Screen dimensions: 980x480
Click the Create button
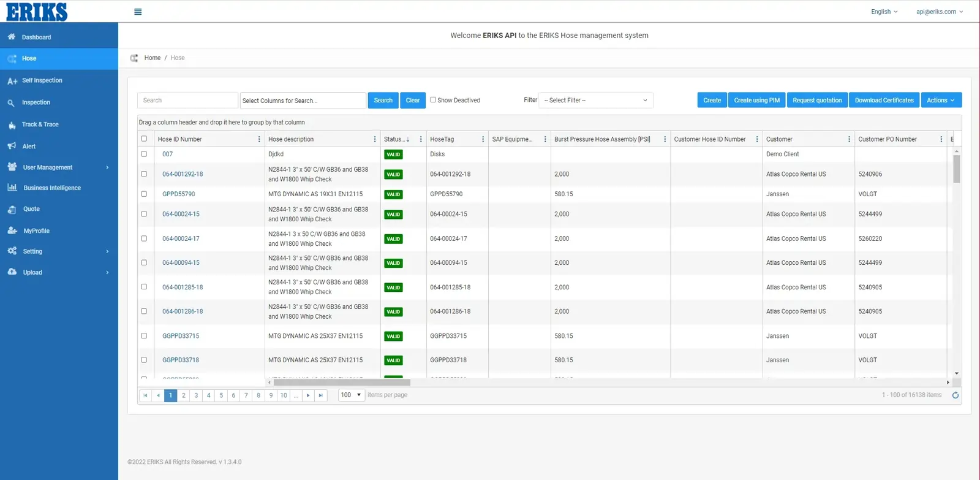tap(712, 101)
